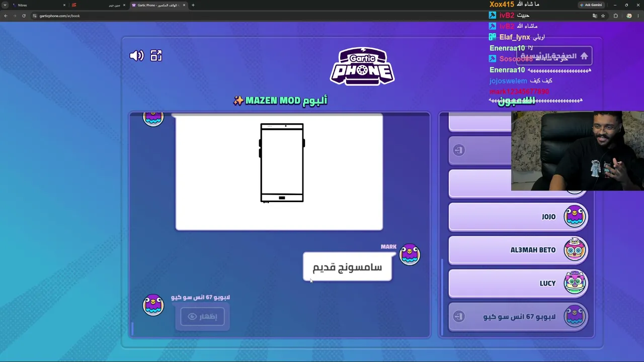Bookmark this page with the star icon
The image size is (644, 362).
pyautogui.click(x=603, y=16)
